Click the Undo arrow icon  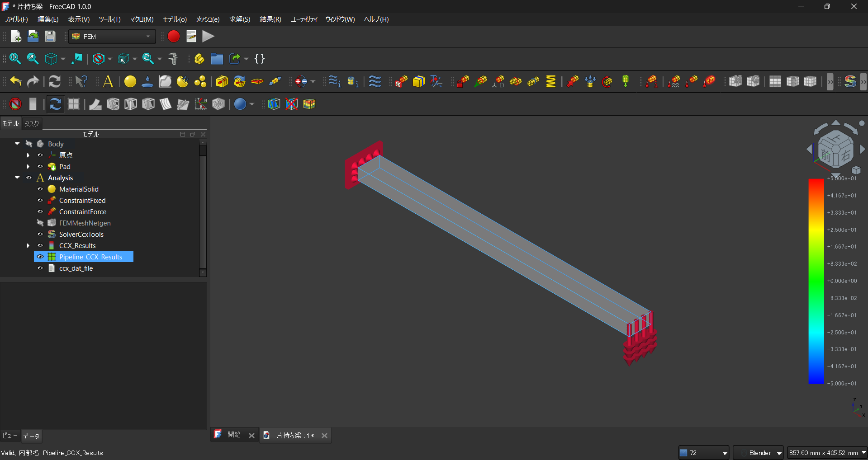(16, 81)
